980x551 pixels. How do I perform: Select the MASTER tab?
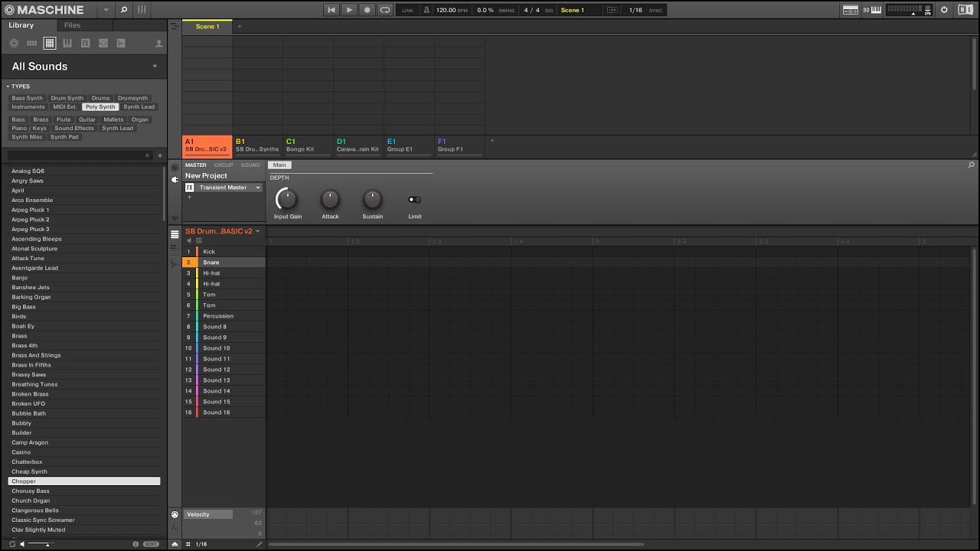click(x=195, y=165)
